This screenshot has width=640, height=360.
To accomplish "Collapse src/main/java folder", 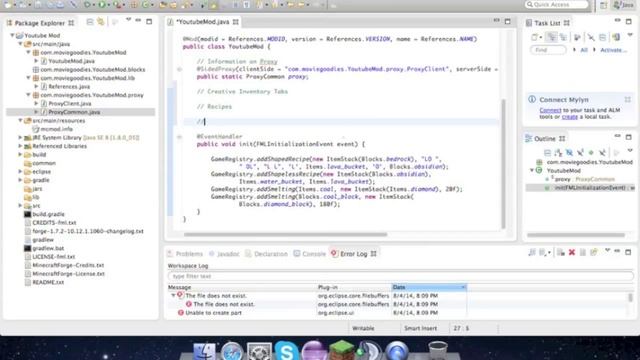I will (20, 44).
